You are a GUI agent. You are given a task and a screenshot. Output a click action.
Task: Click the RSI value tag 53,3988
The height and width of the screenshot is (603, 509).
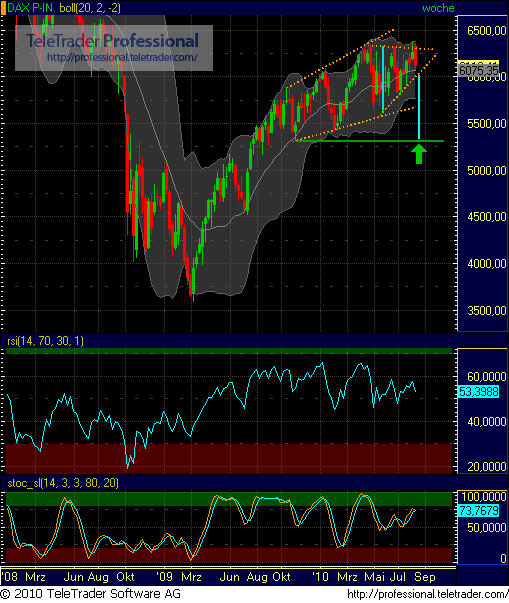[479, 392]
